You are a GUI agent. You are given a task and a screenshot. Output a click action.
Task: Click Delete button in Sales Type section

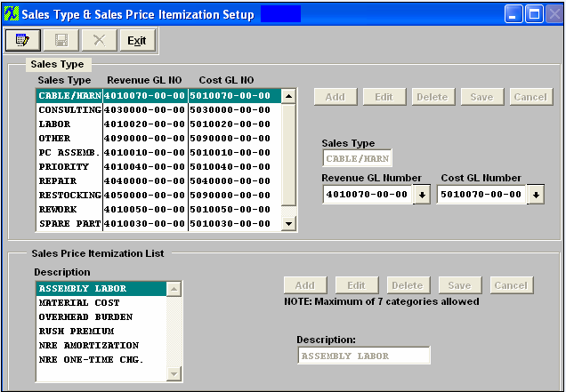click(x=433, y=97)
